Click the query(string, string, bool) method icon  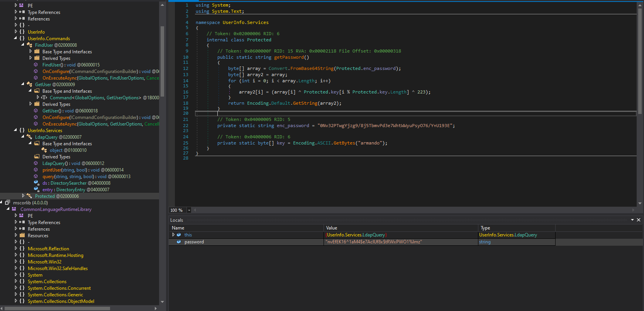pos(36,176)
